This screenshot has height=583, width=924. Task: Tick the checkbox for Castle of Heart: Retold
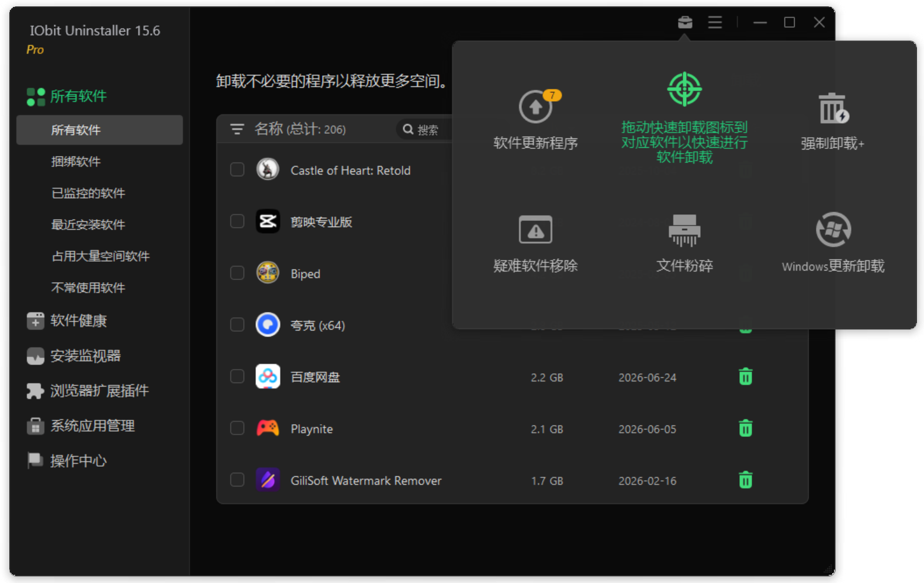(237, 169)
